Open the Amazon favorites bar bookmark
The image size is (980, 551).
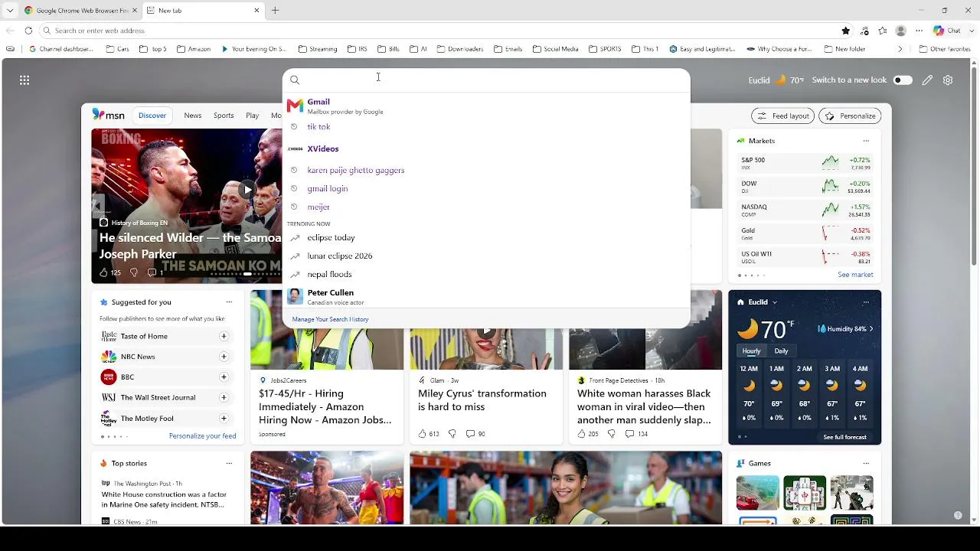tap(194, 49)
